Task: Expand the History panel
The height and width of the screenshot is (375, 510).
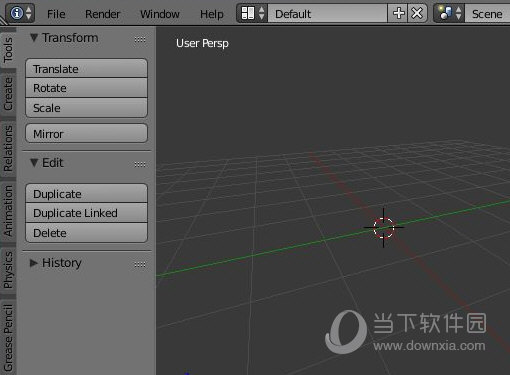Action: (34, 263)
